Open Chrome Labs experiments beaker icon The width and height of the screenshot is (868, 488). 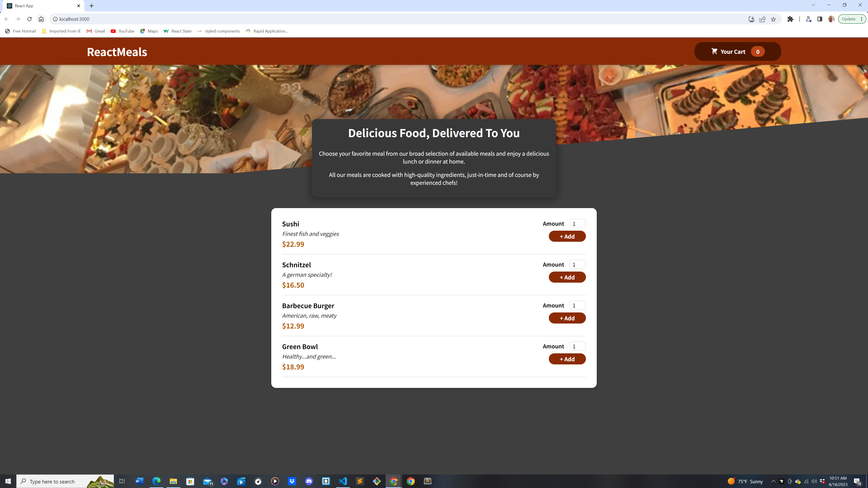[x=808, y=19]
